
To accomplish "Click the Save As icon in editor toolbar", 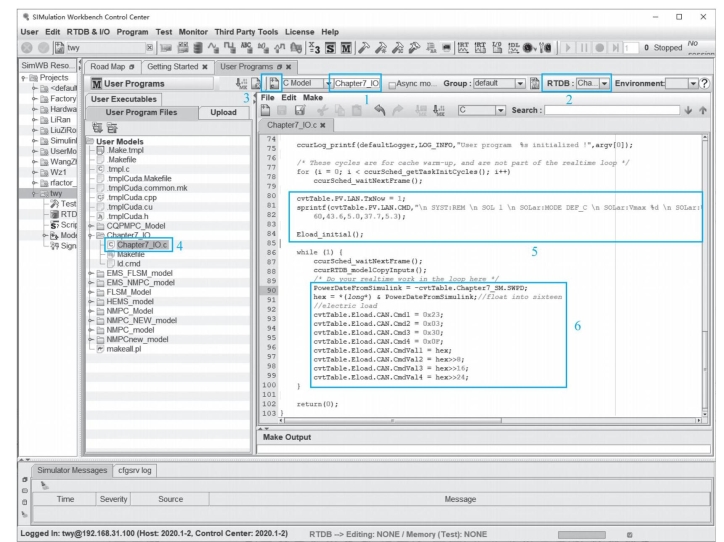I will 300,110.
